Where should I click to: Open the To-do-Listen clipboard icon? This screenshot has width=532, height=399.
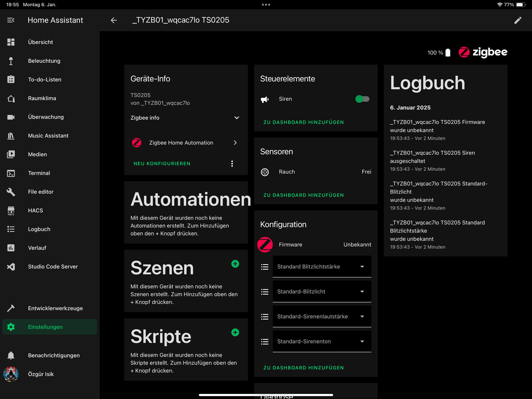click(x=11, y=79)
